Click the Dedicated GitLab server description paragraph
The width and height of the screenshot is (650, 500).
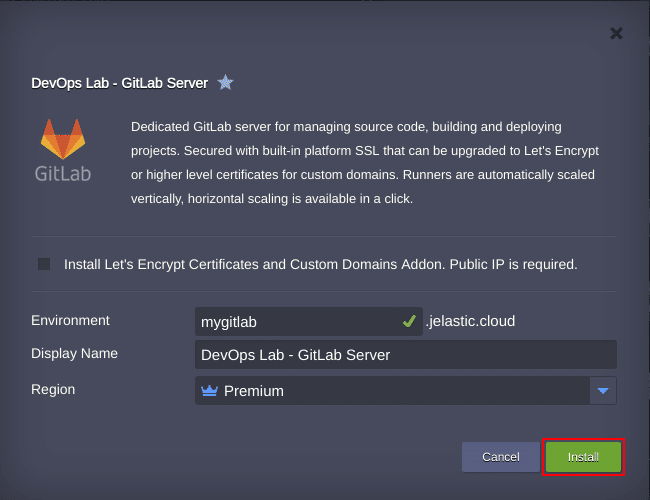(x=365, y=163)
